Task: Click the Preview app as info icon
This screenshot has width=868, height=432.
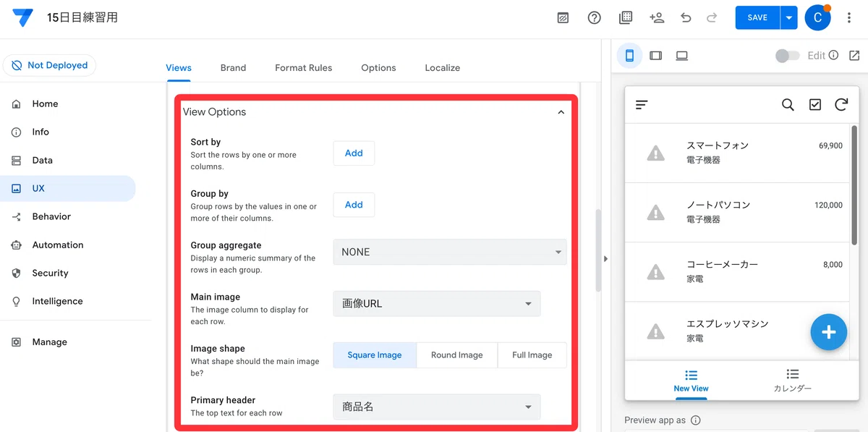Action: [696, 420]
